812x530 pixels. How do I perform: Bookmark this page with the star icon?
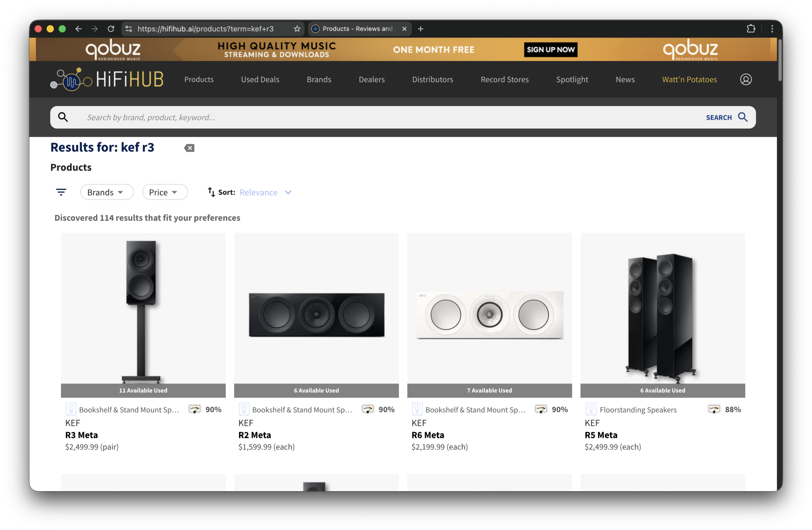click(297, 29)
